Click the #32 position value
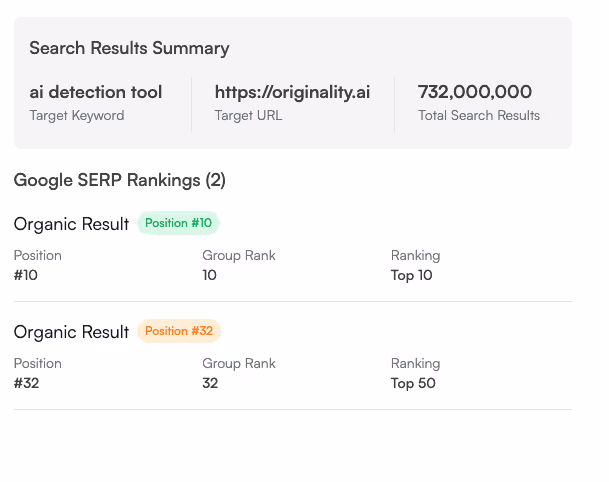 (x=26, y=383)
